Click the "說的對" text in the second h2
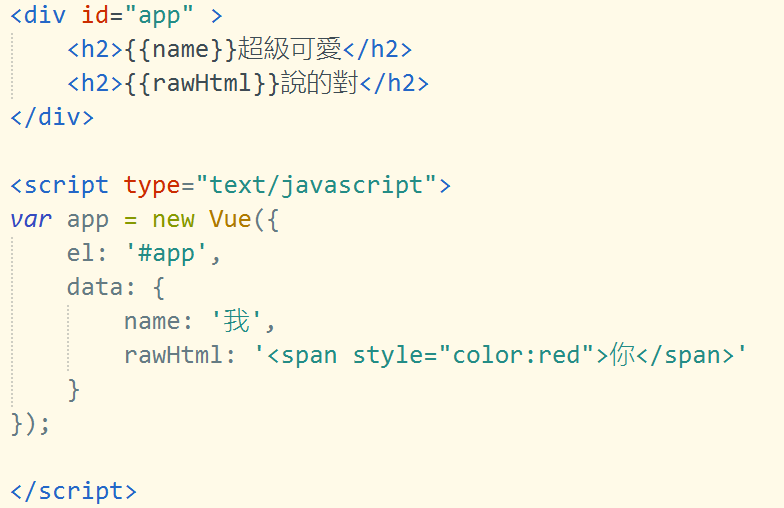Viewport: 784px width, 508px height. pyautogui.click(x=320, y=83)
